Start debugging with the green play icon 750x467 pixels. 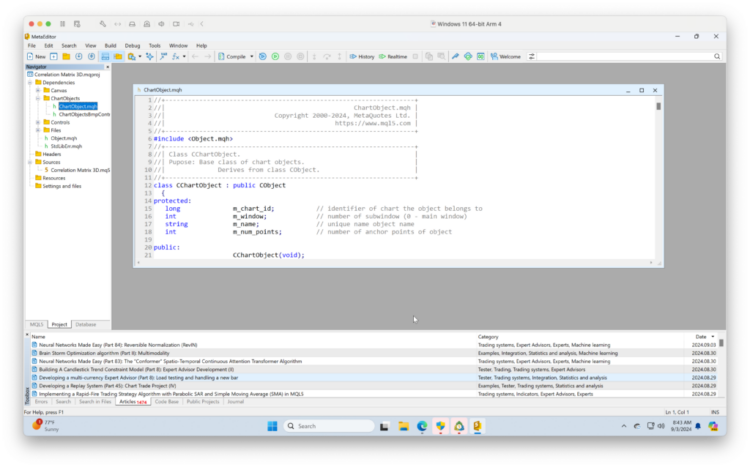pos(276,56)
